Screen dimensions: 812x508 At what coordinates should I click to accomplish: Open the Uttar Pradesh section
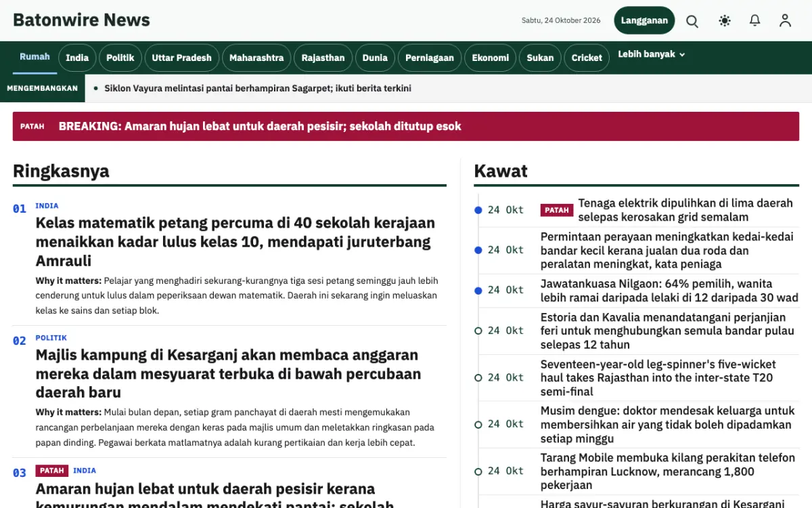point(181,58)
